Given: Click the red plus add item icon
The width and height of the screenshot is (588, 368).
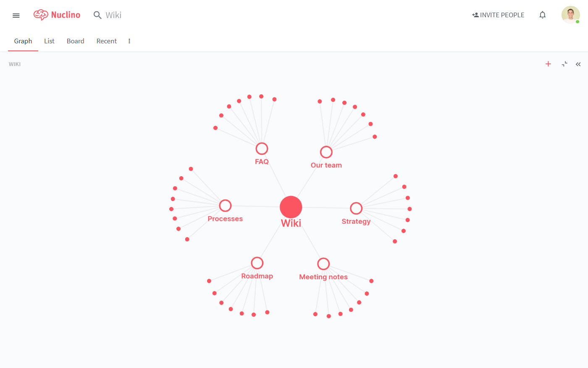Looking at the screenshot, I should pyautogui.click(x=548, y=64).
